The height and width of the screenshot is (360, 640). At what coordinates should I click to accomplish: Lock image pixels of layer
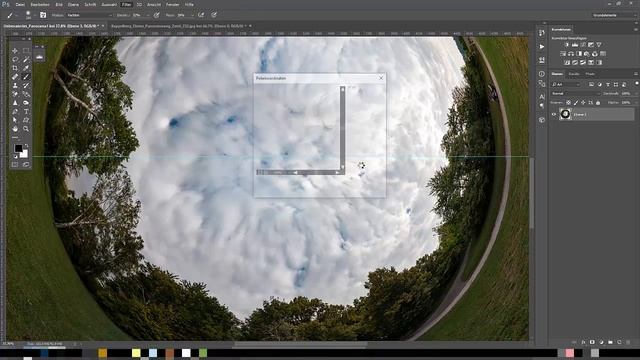(x=576, y=103)
